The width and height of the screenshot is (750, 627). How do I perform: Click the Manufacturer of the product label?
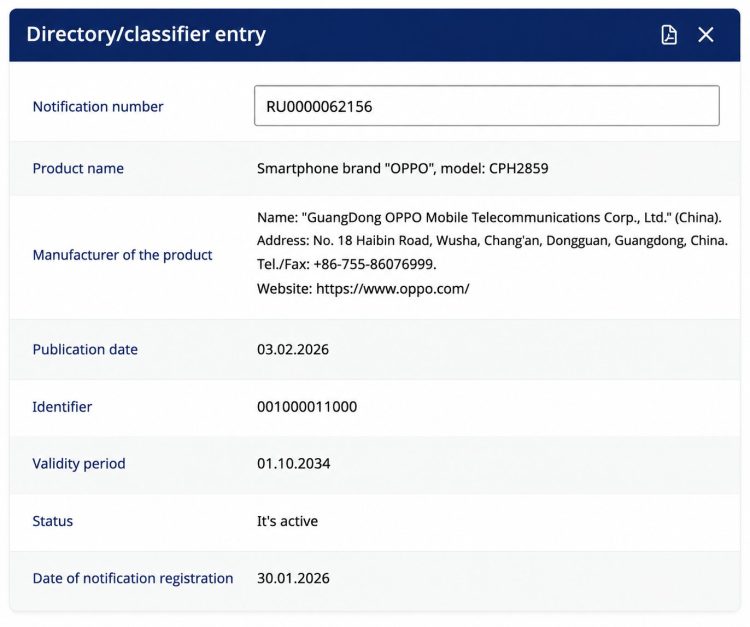[122, 255]
